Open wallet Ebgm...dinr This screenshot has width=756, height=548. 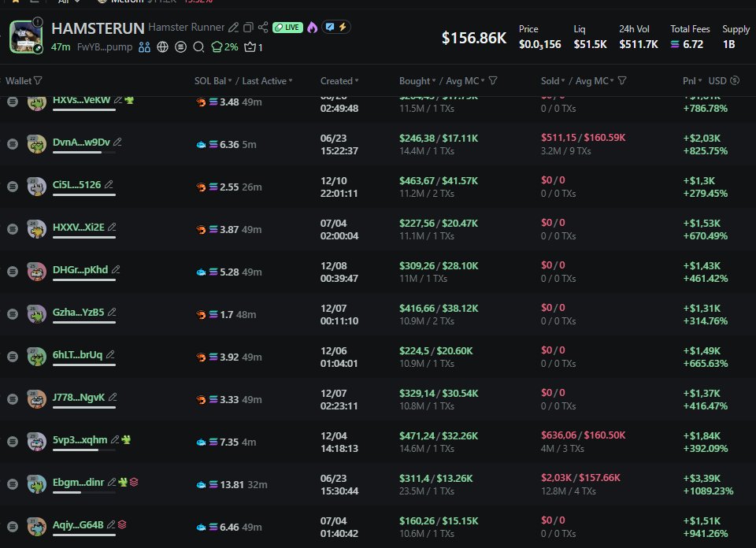(78, 482)
